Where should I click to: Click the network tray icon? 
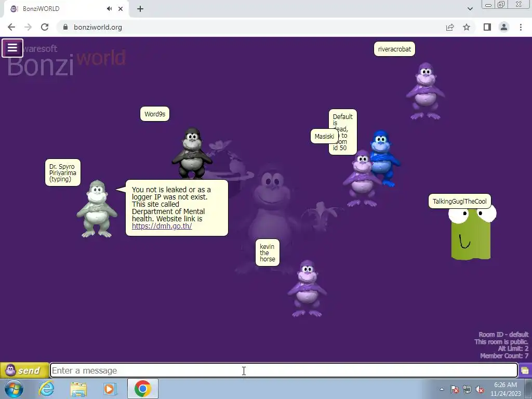pos(467,389)
